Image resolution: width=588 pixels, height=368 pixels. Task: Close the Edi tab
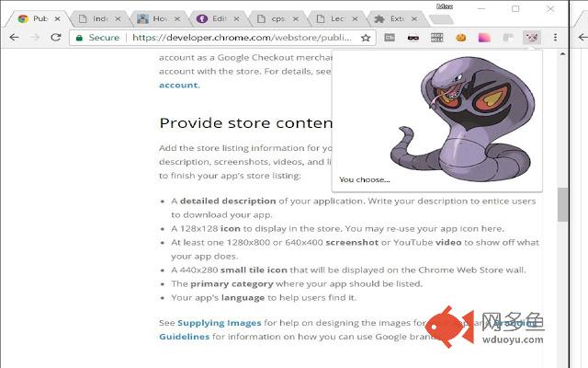coord(236,18)
